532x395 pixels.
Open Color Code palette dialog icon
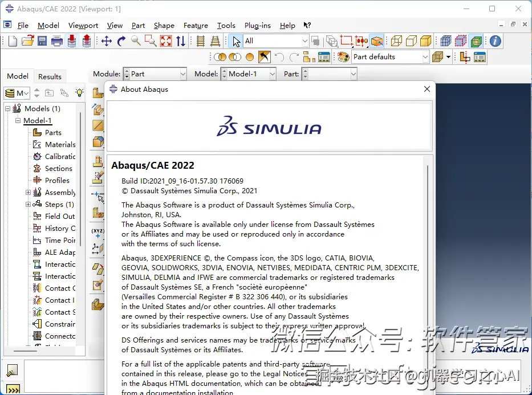[343, 57]
